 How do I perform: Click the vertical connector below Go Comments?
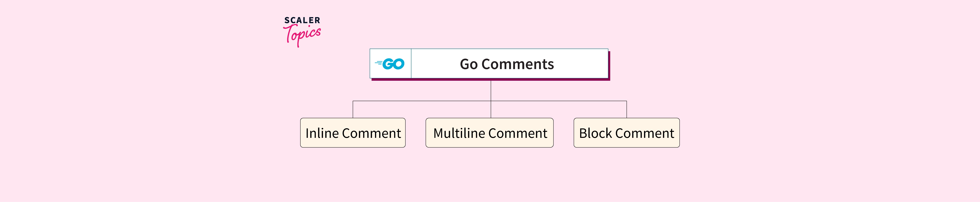[491, 91]
